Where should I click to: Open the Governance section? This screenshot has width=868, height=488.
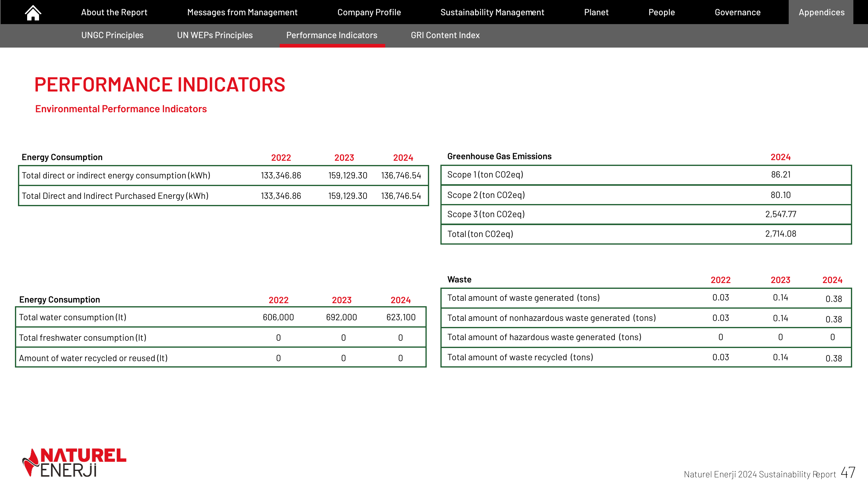[737, 13]
